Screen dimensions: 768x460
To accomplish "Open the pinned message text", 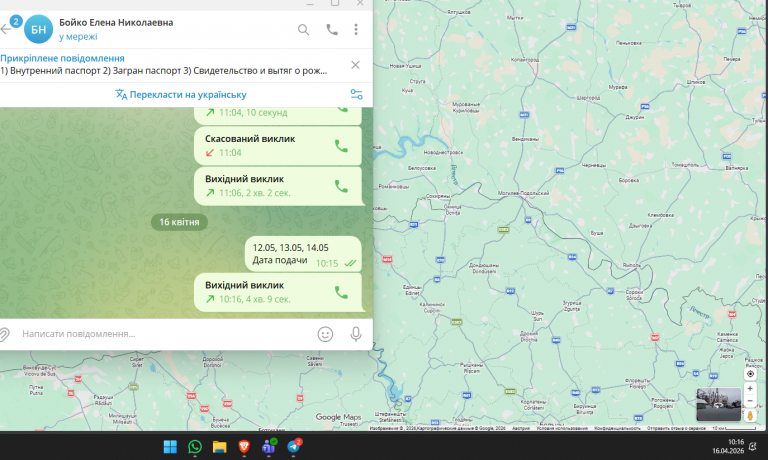I will [164, 71].
